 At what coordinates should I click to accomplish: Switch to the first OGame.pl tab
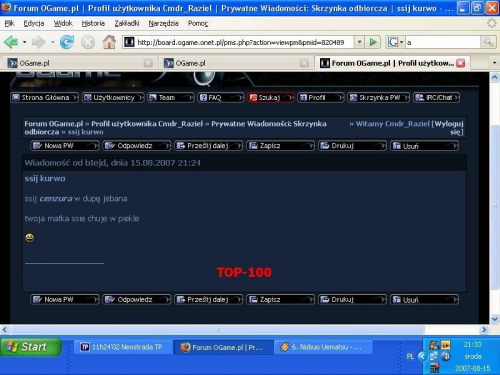79,63
